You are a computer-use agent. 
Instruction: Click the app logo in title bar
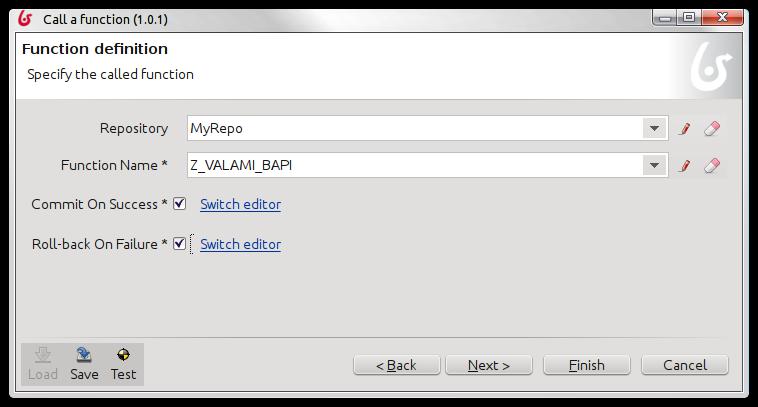(25, 19)
